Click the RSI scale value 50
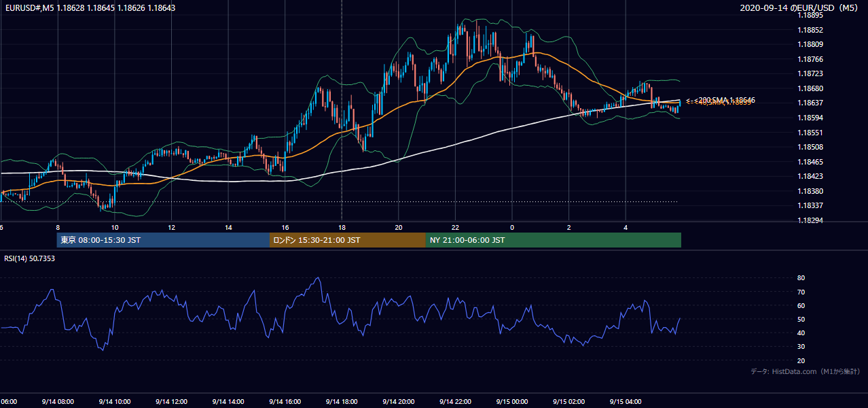This screenshot has width=868, height=408. [801, 319]
